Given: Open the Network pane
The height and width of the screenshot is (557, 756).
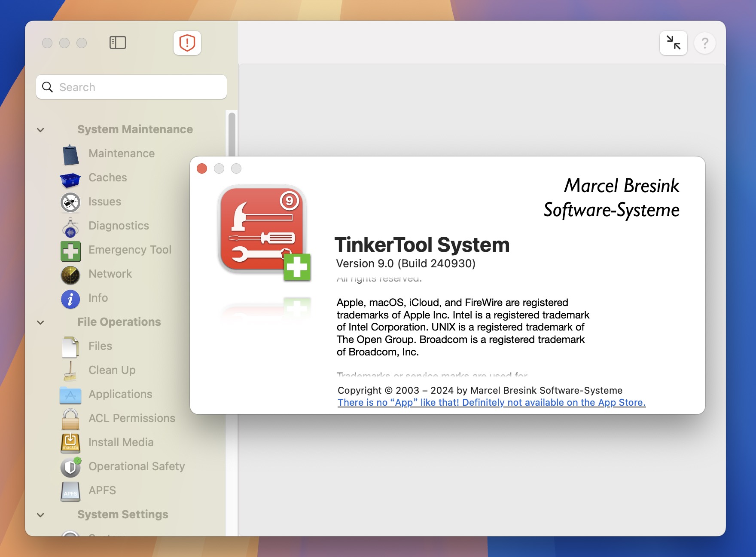Looking at the screenshot, I should pos(110,274).
